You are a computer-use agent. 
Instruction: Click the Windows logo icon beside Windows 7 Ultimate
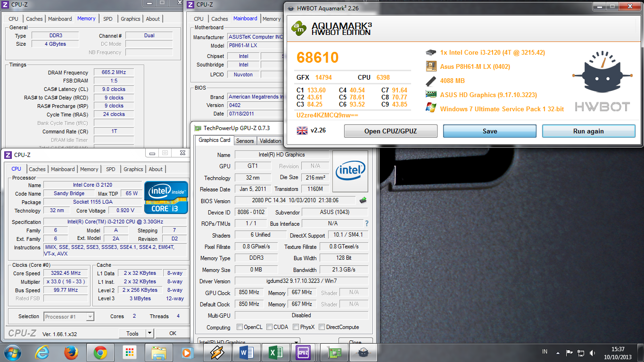pyautogui.click(x=430, y=108)
